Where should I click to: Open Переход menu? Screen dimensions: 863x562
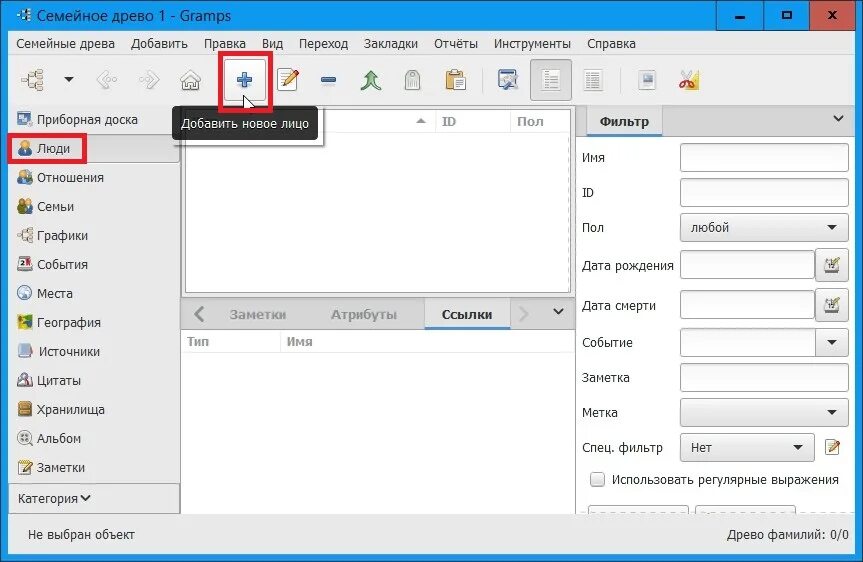pyautogui.click(x=323, y=43)
